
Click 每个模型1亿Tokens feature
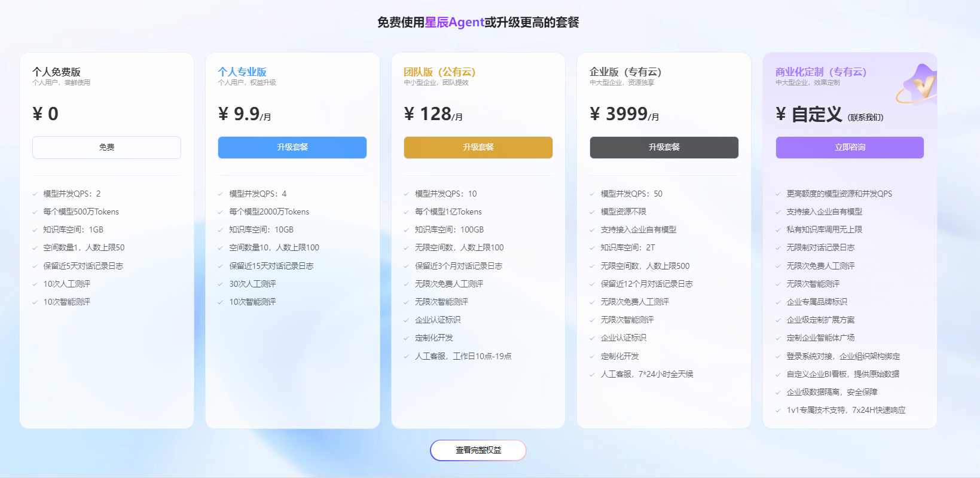coord(448,212)
